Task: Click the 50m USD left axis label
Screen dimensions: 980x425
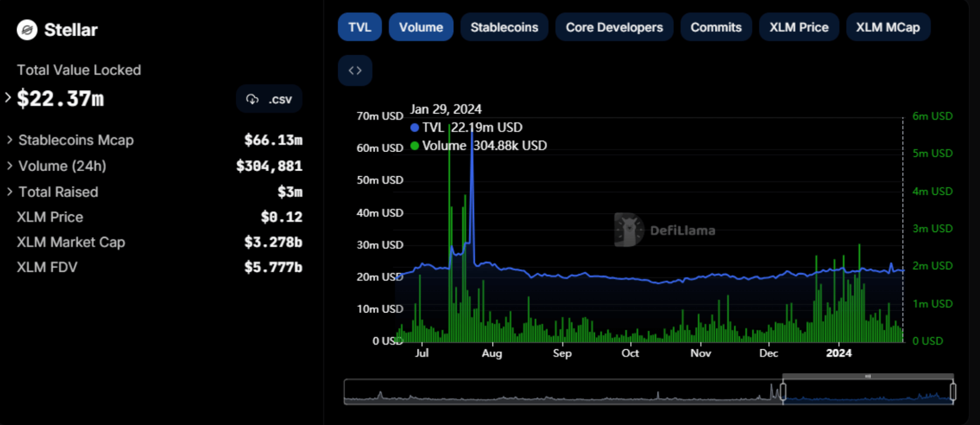Action: click(380, 180)
